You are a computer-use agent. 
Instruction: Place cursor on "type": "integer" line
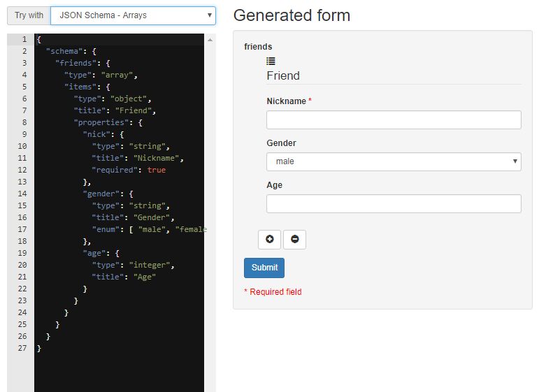(x=133, y=265)
